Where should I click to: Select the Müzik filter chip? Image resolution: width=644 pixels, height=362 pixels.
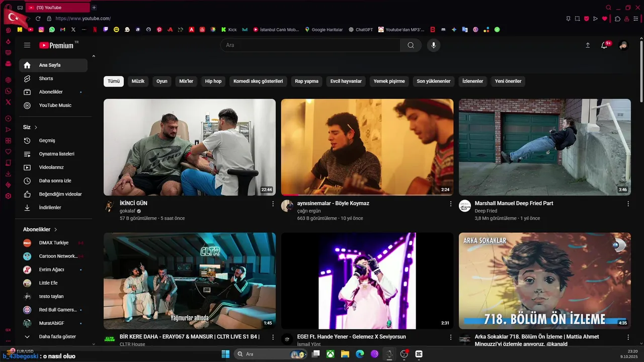pos(138,81)
